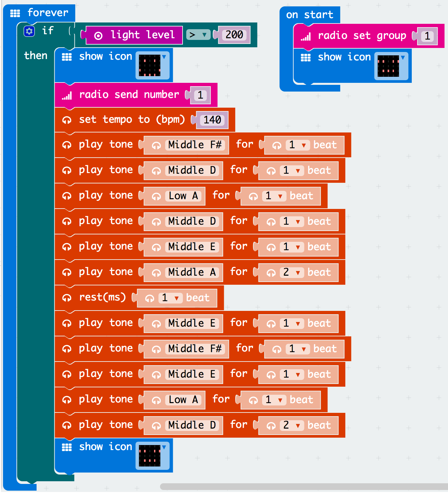Select the on start block header
448x495 pixels.
point(309,15)
